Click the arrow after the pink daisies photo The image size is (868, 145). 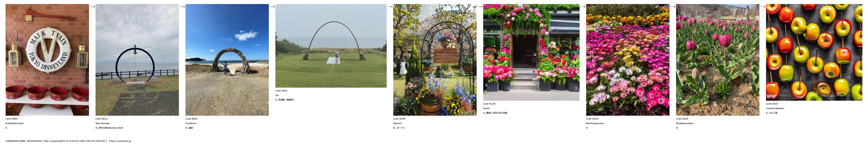(x=673, y=6)
